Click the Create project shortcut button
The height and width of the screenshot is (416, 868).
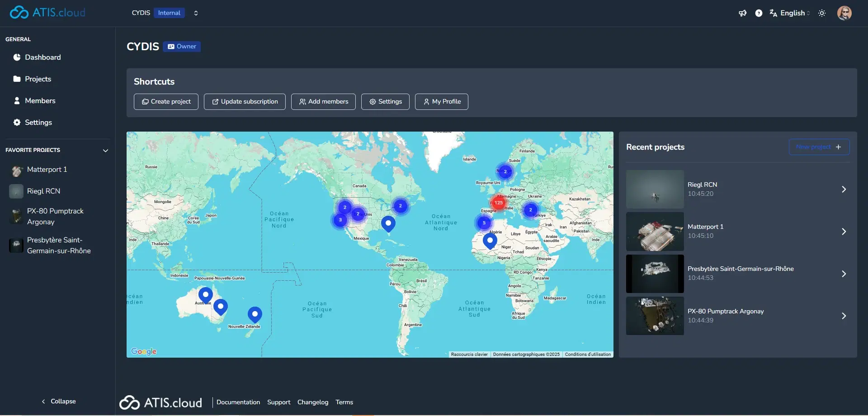(166, 102)
